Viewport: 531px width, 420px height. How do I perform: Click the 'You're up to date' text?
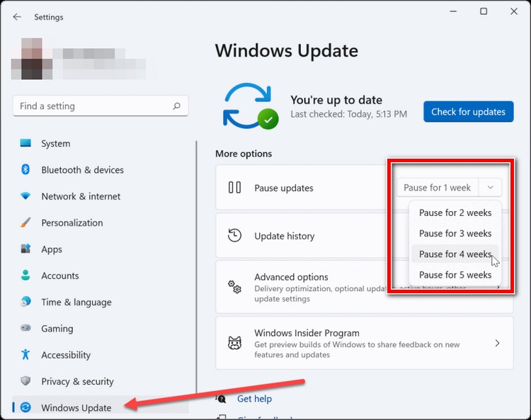(336, 100)
